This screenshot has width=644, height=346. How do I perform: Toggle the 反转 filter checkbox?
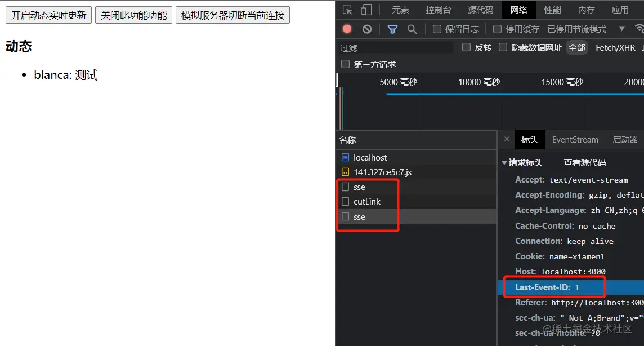(466, 47)
